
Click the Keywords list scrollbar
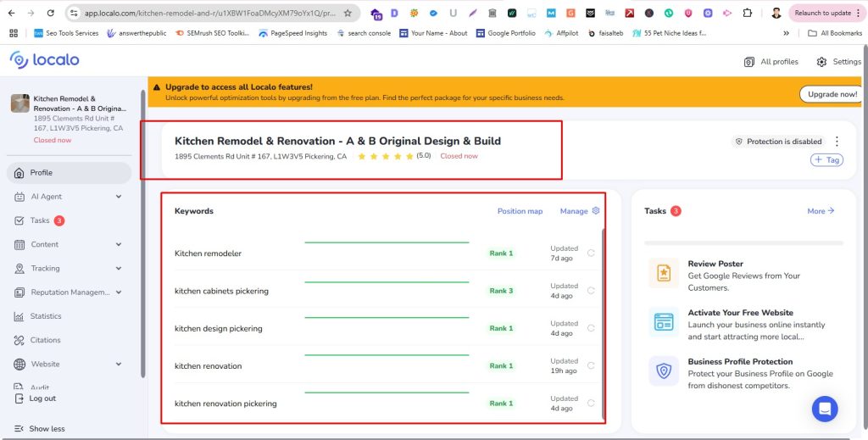(x=603, y=324)
